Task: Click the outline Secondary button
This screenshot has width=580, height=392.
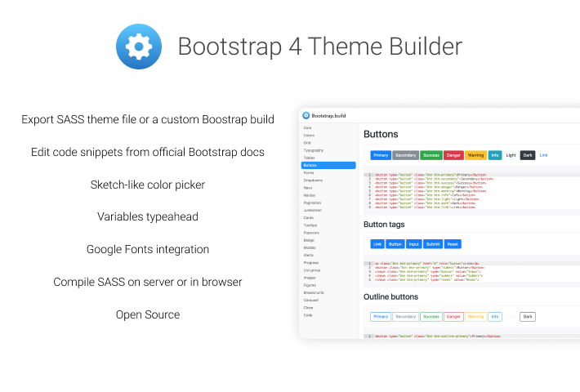Action: pos(405,317)
